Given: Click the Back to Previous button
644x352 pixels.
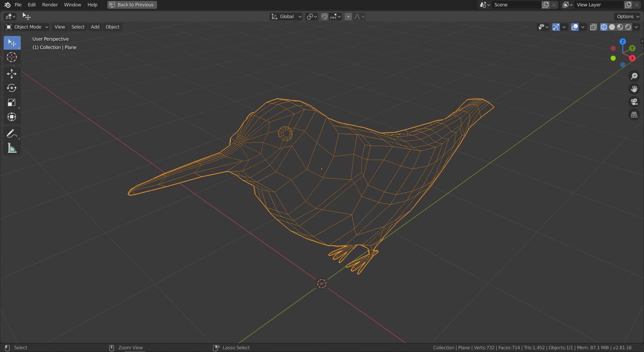Looking at the screenshot, I should [132, 5].
